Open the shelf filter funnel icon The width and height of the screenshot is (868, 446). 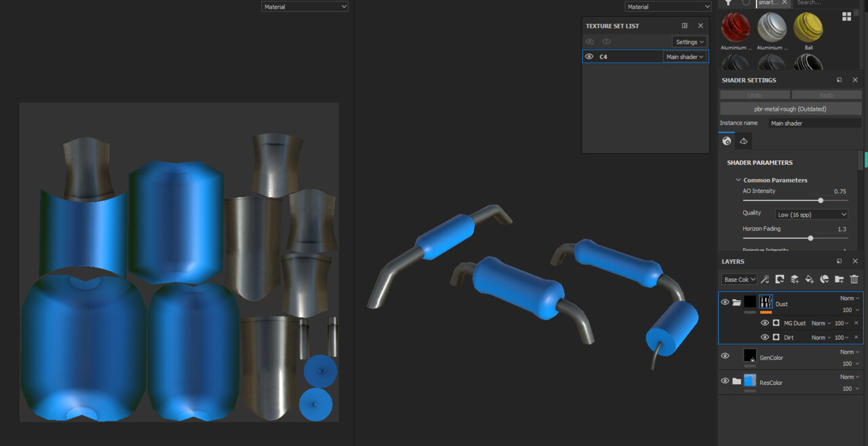pyautogui.click(x=728, y=3)
